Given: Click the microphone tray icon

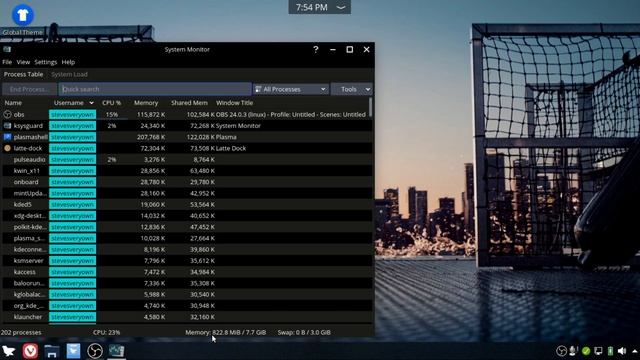Looking at the screenshot, I should pos(573,351).
